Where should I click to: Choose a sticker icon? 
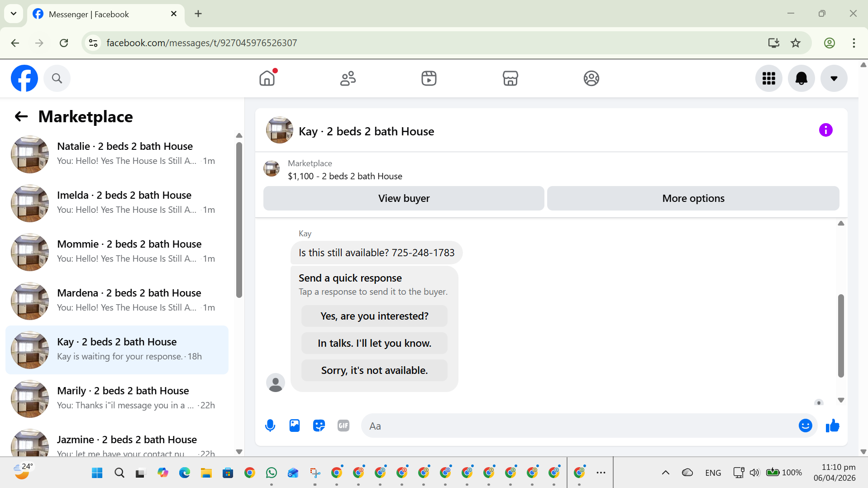coord(319,426)
